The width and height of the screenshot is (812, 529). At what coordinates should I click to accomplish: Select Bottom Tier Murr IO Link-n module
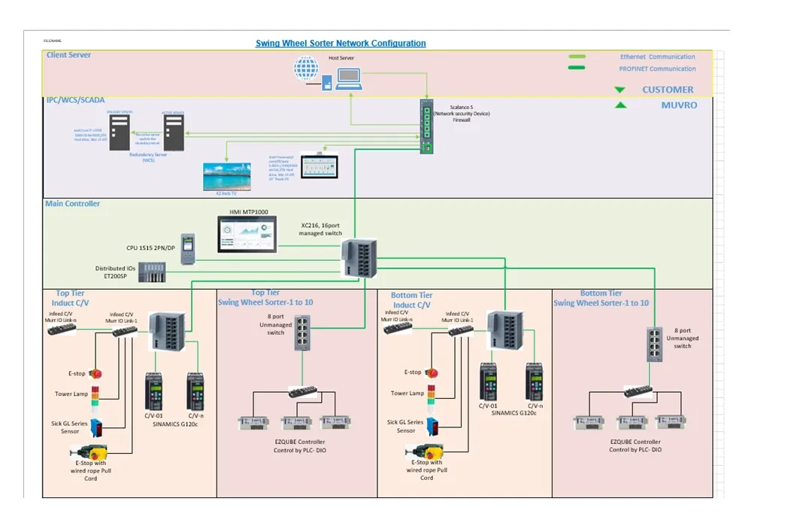tap(398, 328)
